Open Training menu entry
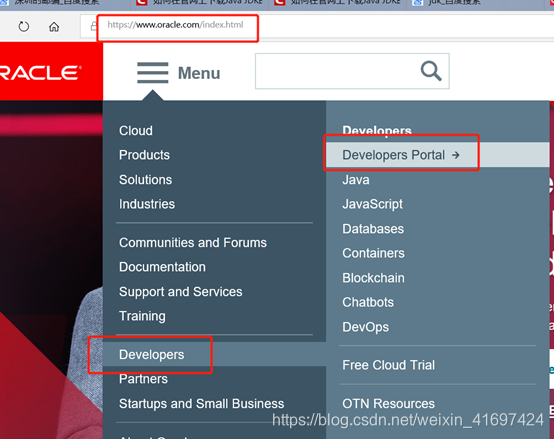The width and height of the screenshot is (554, 439). pos(142,316)
